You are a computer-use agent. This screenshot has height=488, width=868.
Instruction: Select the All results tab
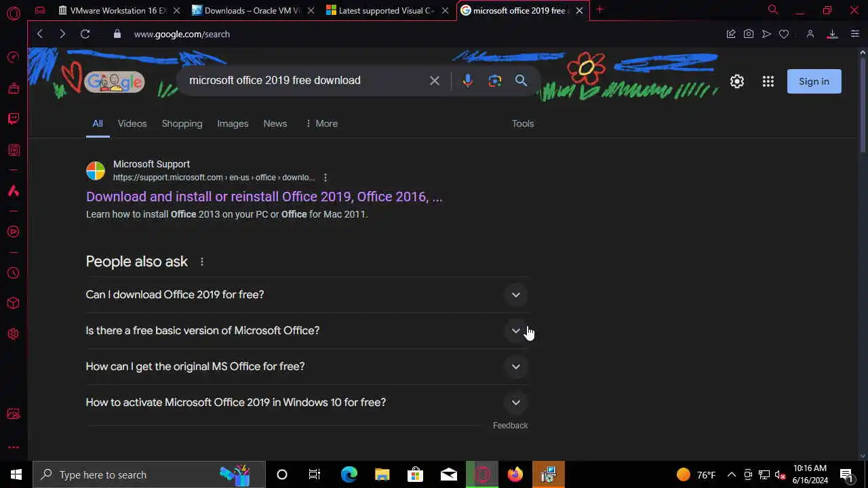click(98, 123)
